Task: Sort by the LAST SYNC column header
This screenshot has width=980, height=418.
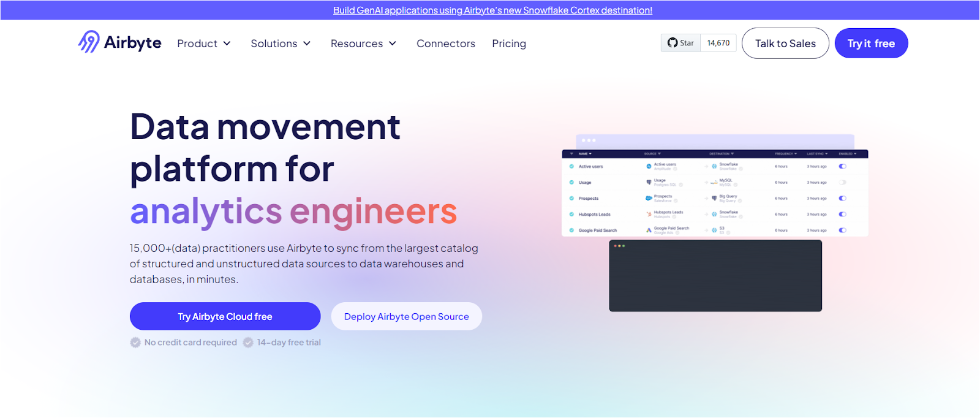Action: pyautogui.click(x=817, y=154)
